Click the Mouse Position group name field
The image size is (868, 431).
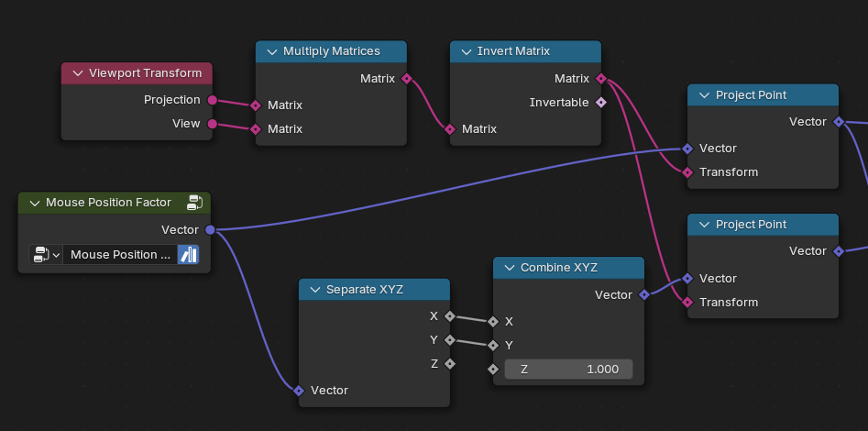[x=120, y=255]
